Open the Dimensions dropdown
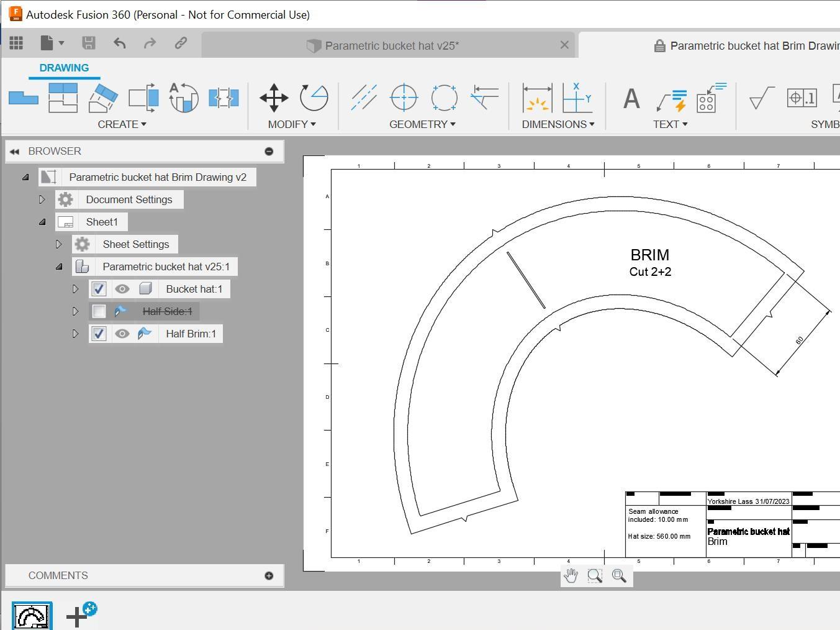The height and width of the screenshot is (630, 840). click(557, 124)
